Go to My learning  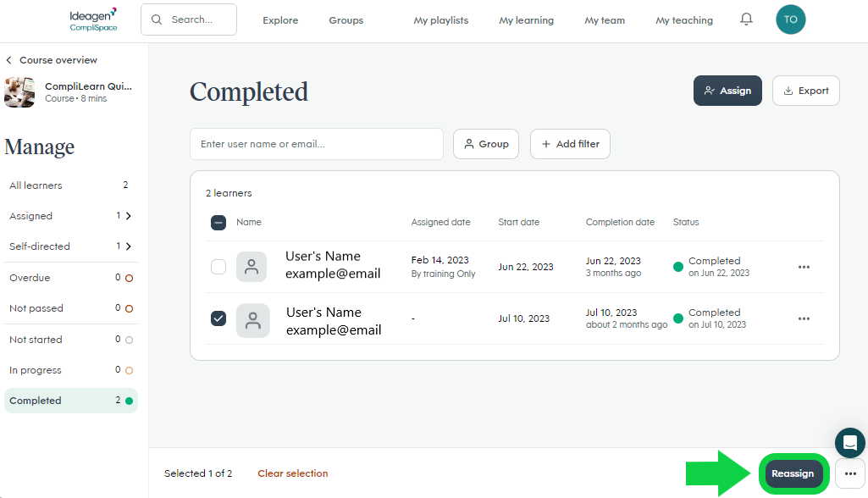tap(527, 20)
